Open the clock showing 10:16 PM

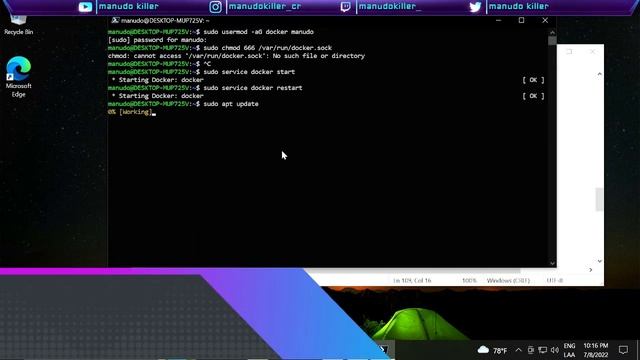pyautogui.click(x=596, y=350)
